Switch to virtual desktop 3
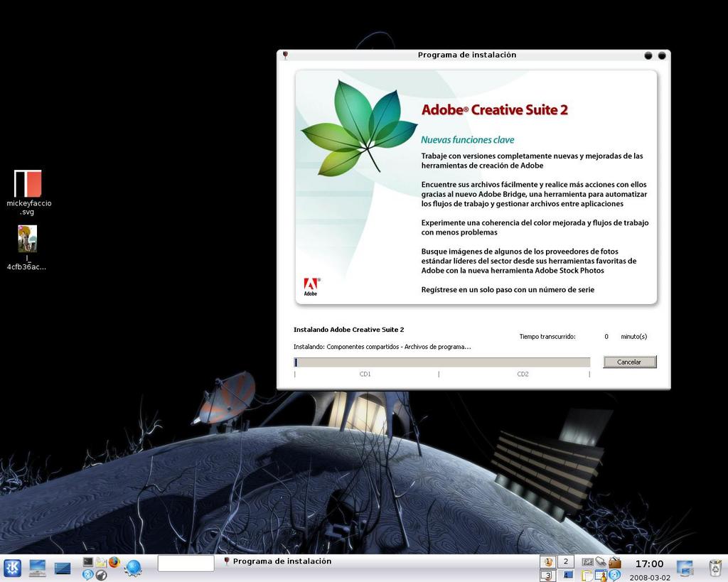The height and width of the screenshot is (582, 728). (548, 576)
